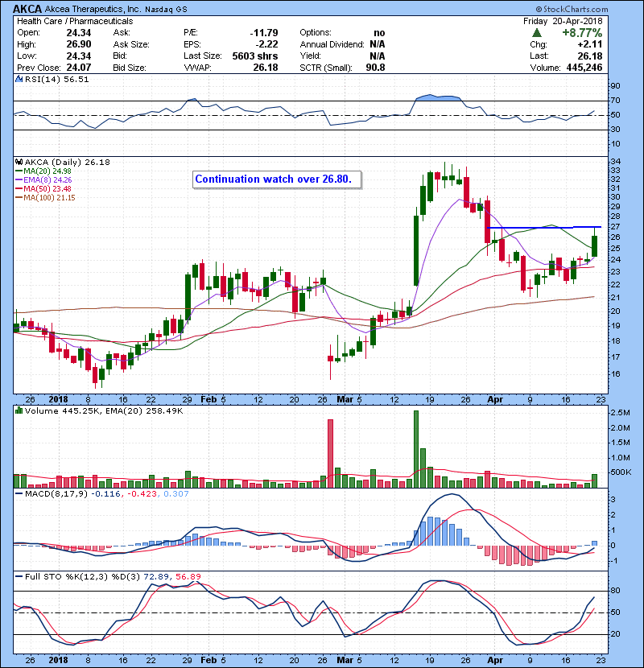This screenshot has width=644, height=668.
Task: Click the Health Care / Pharmaceuticals sector text
Action: tap(75, 21)
